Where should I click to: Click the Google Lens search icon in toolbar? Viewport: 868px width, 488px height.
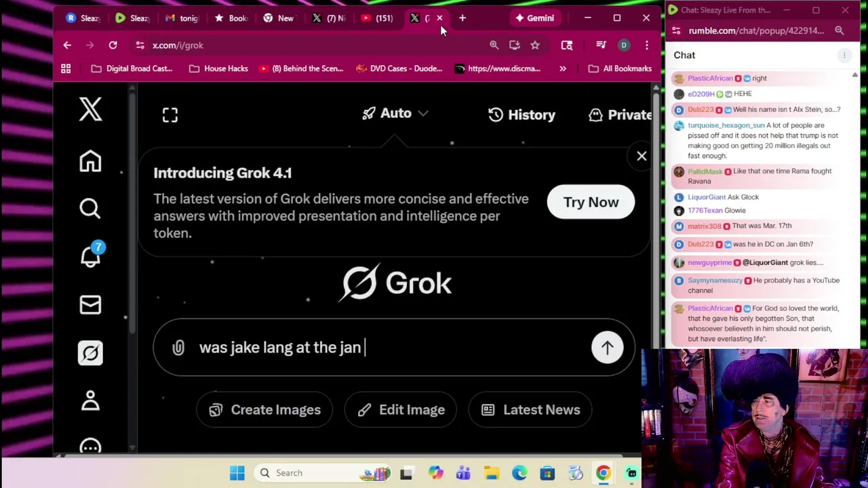567,45
